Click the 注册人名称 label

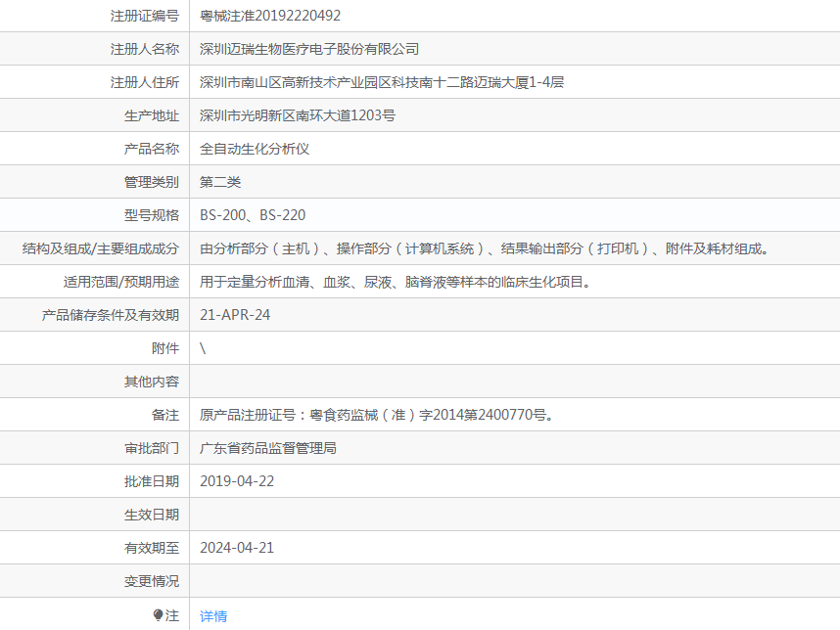pyautogui.click(x=145, y=49)
